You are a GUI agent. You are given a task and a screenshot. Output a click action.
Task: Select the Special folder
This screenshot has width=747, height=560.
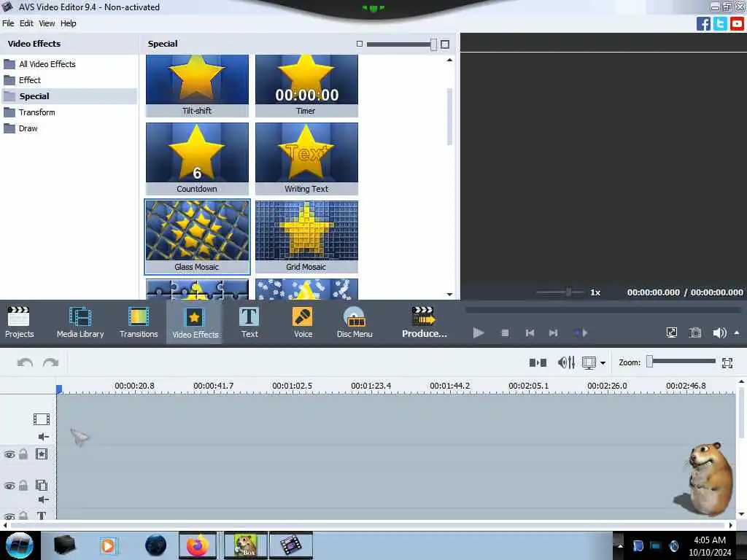click(69, 96)
